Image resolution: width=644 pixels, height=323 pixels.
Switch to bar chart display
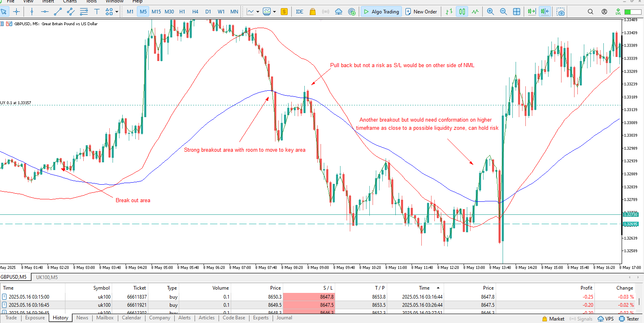[449, 12]
